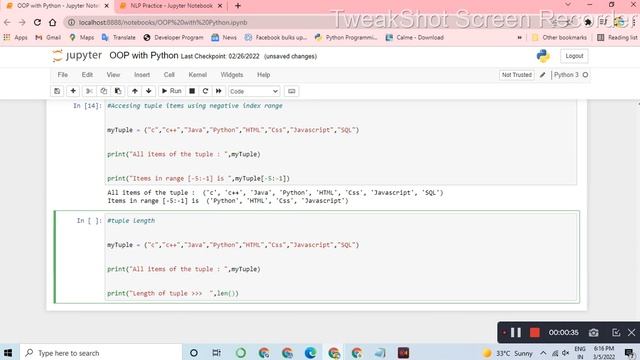Open a new browser tab
Image resolution: width=640 pixels, height=360 pixels.
tap(238, 6)
